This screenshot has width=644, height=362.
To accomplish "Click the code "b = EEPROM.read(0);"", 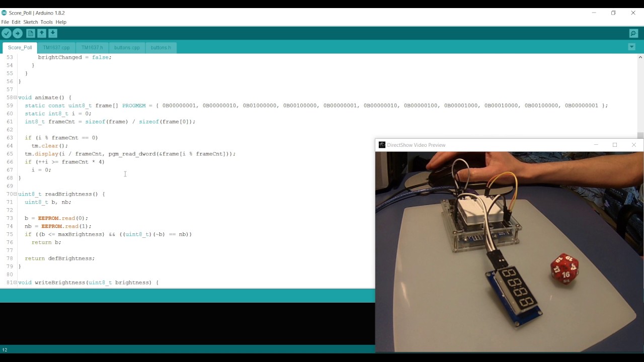I will click(56, 218).
